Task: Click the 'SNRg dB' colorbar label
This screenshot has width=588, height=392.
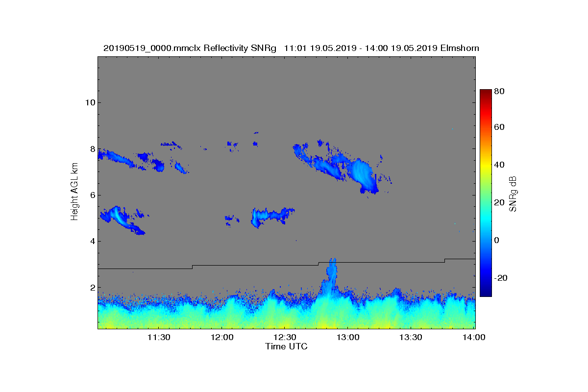Action: [513, 194]
